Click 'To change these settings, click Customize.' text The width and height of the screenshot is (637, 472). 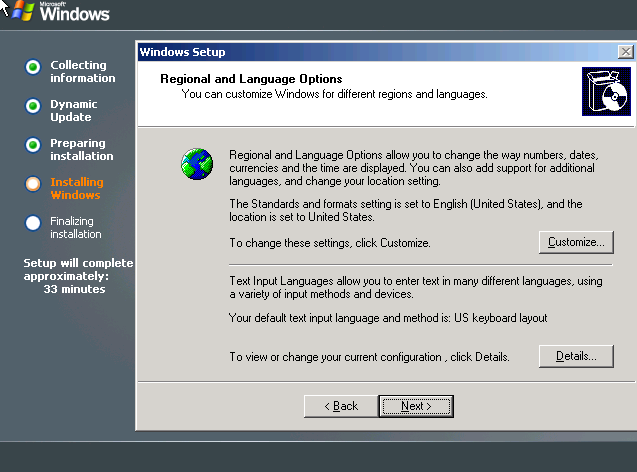(330, 243)
